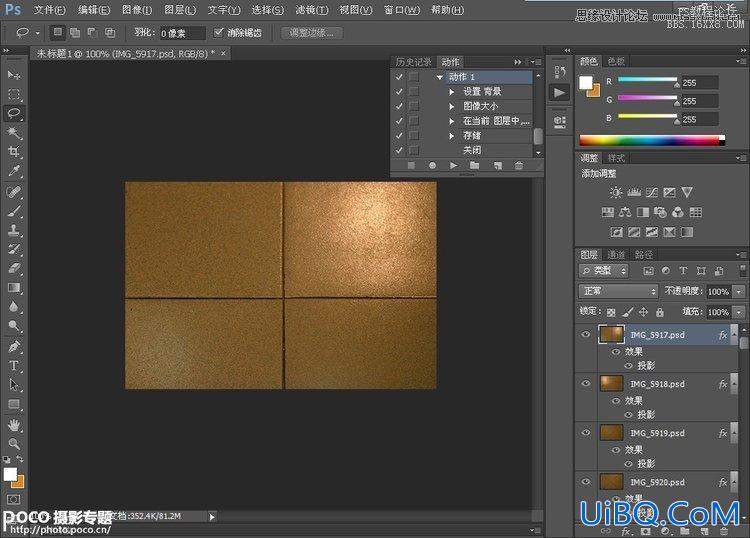Screen dimensions: 750x538
Task: Hide the IMG_5918.psd layer
Action: [585, 384]
